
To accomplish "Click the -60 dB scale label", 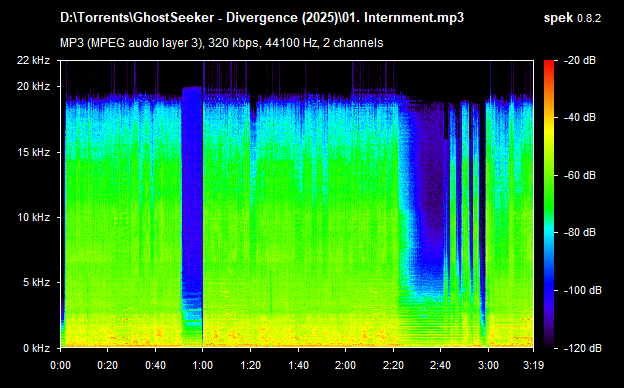I will (x=580, y=175).
